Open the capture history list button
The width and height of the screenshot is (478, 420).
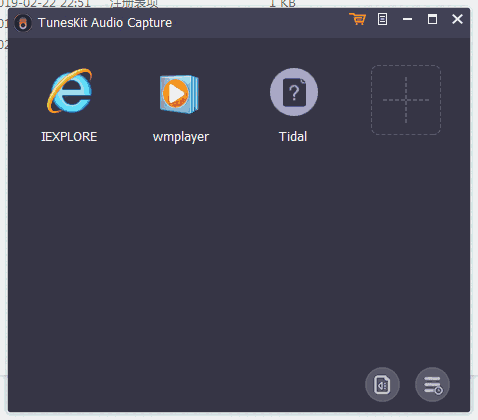tap(432, 385)
